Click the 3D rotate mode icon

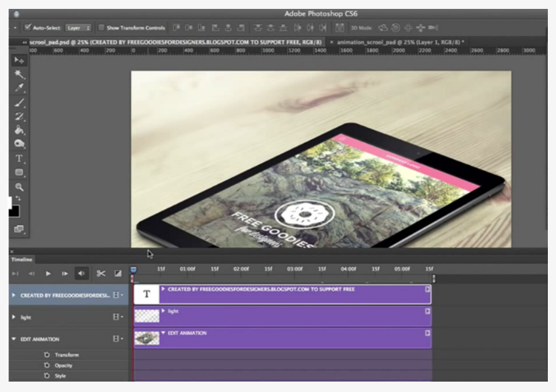(383, 27)
